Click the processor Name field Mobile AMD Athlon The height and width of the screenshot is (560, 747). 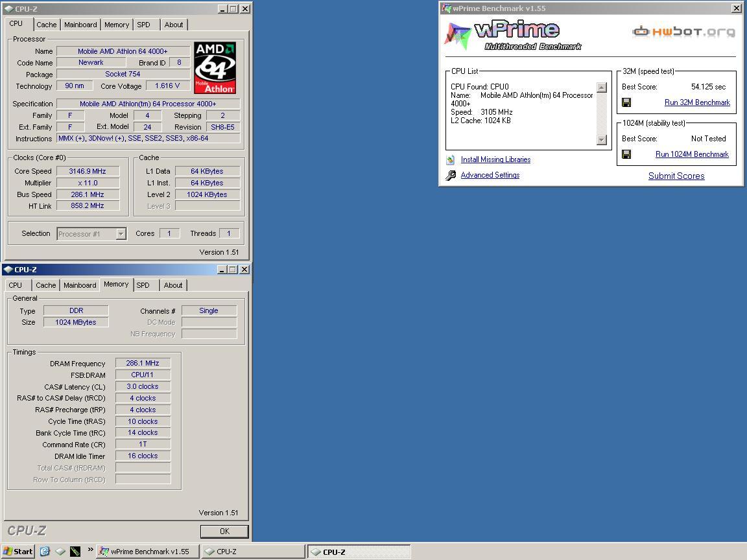pos(123,51)
